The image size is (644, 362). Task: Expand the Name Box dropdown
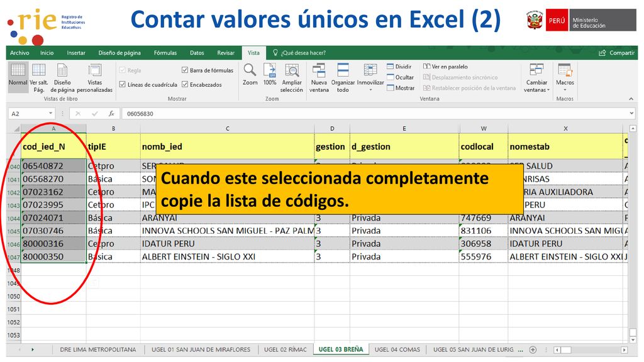pos(50,113)
